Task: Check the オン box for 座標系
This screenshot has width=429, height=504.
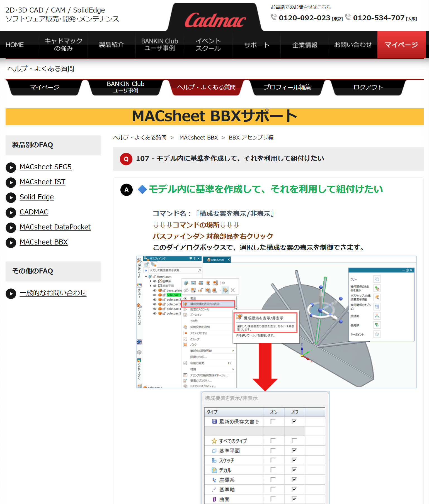Action: (x=273, y=479)
